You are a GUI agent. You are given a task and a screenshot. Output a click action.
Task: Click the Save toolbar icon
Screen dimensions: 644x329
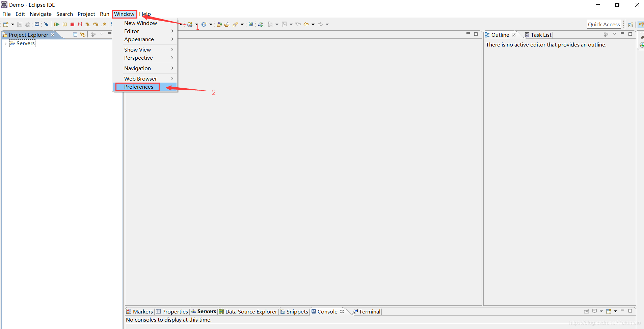pos(20,24)
